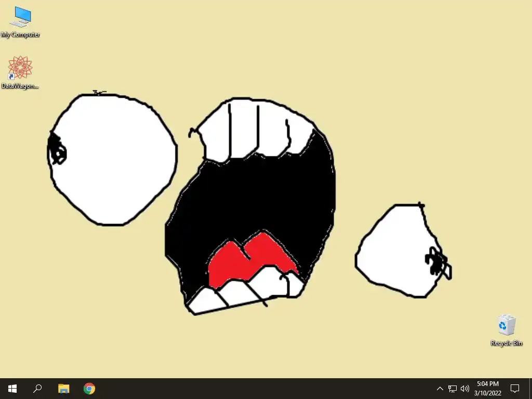Show hidden system tray icons
The width and height of the screenshot is (532, 399).
point(440,389)
